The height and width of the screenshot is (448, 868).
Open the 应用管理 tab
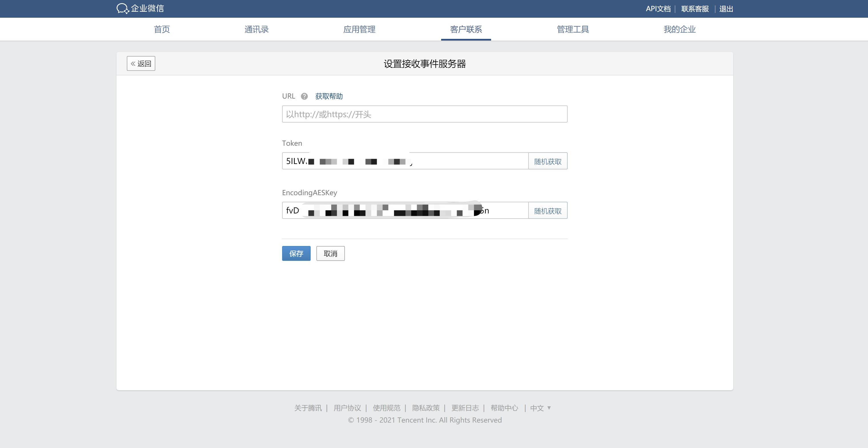[359, 29]
